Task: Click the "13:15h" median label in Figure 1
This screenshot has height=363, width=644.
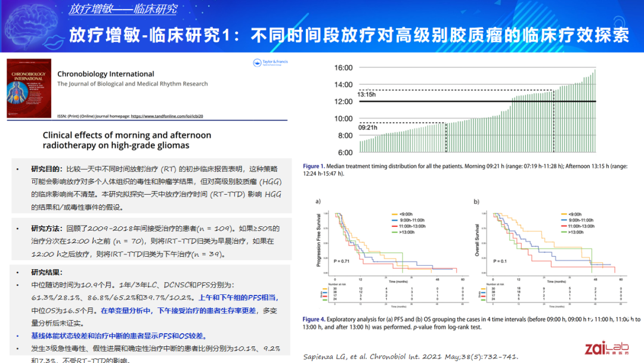Action: pyautogui.click(x=366, y=94)
